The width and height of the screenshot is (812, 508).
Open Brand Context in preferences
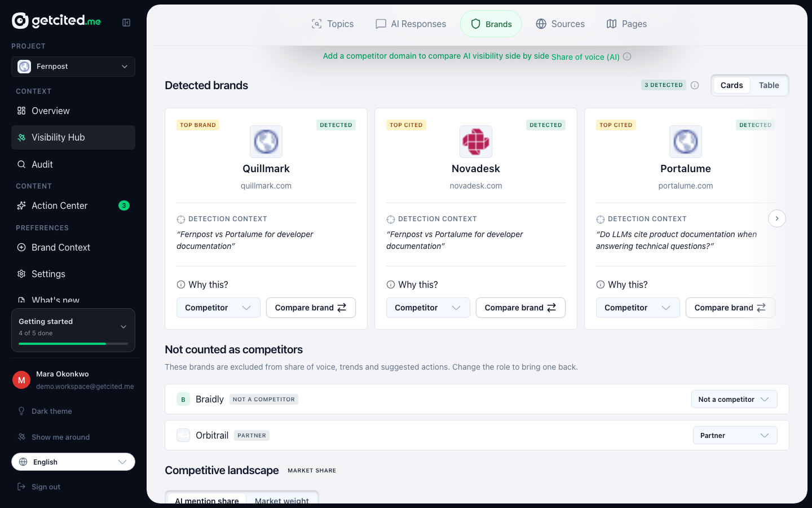pos(73,247)
